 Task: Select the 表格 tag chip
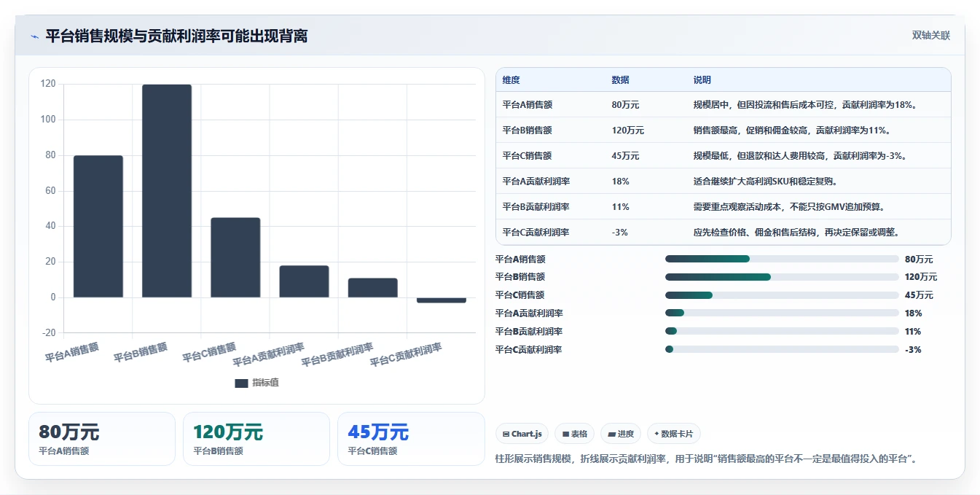(x=575, y=434)
